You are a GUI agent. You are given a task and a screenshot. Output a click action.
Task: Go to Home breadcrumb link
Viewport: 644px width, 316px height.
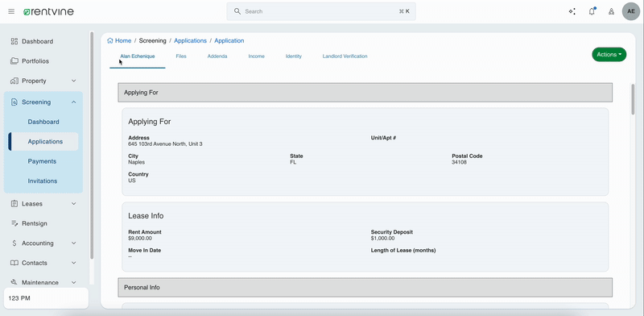pyautogui.click(x=123, y=41)
